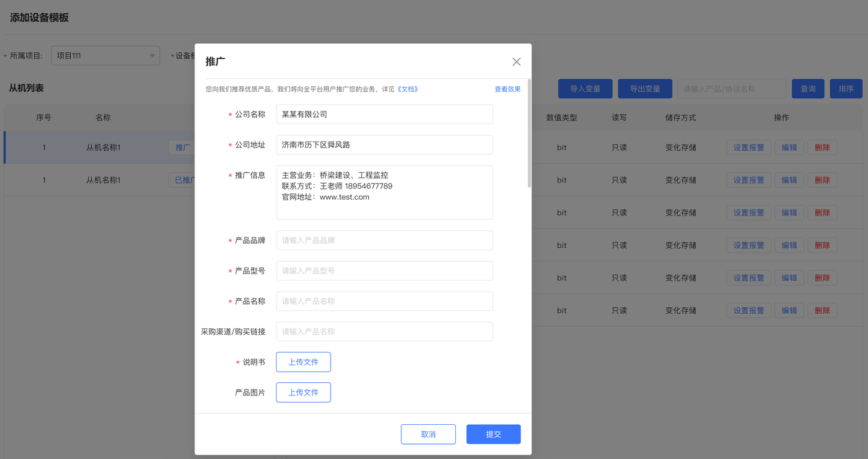Click the 序号 column header
The width and height of the screenshot is (868, 459).
click(x=44, y=118)
